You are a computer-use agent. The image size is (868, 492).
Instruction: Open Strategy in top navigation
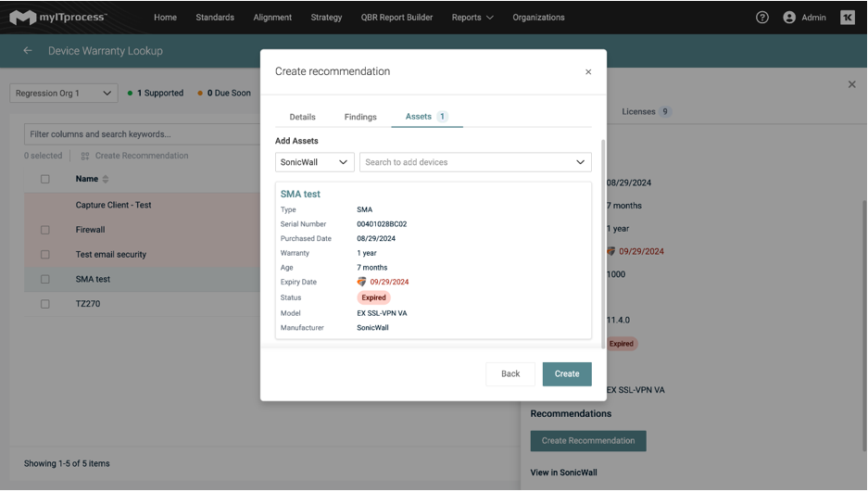tap(326, 18)
